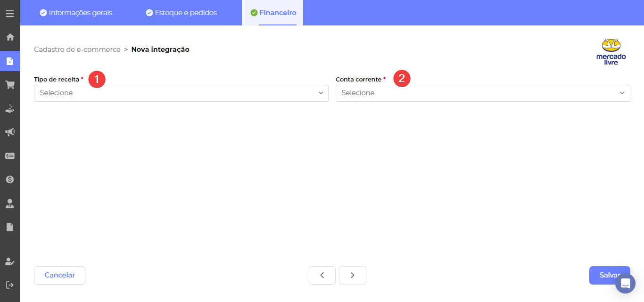This screenshot has width=644, height=302.
Task: Expand the Conta corrente dropdown
Action: click(483, 93)
